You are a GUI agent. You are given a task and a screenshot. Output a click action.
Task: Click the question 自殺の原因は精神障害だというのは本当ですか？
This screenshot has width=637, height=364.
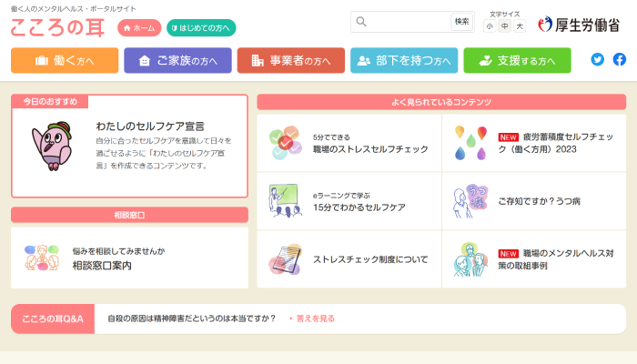tap(192, 318)
